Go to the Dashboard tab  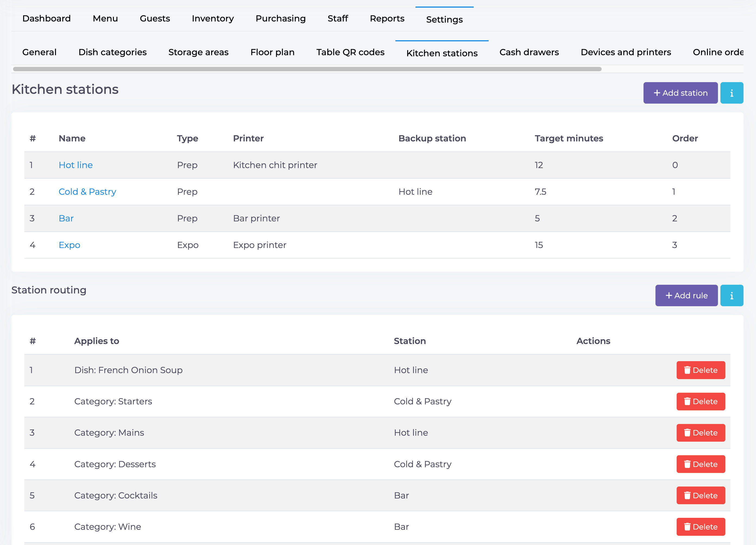[47, 19]
